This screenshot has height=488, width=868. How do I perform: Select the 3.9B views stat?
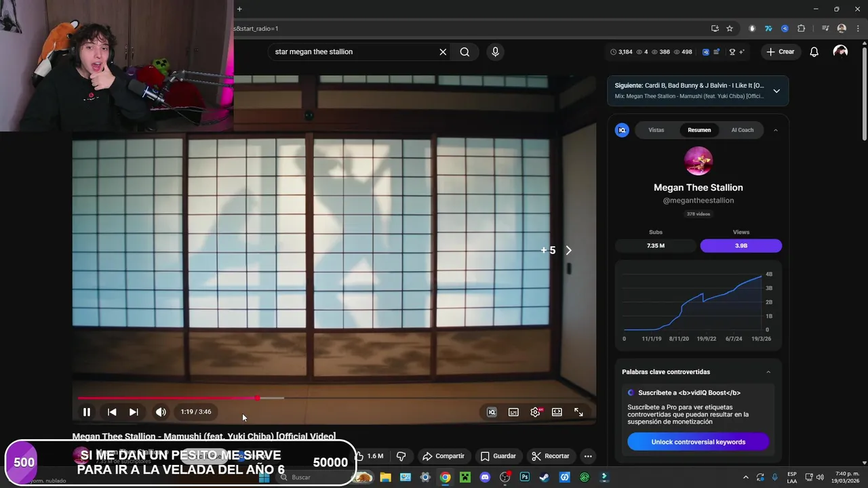tap(741, 245)
